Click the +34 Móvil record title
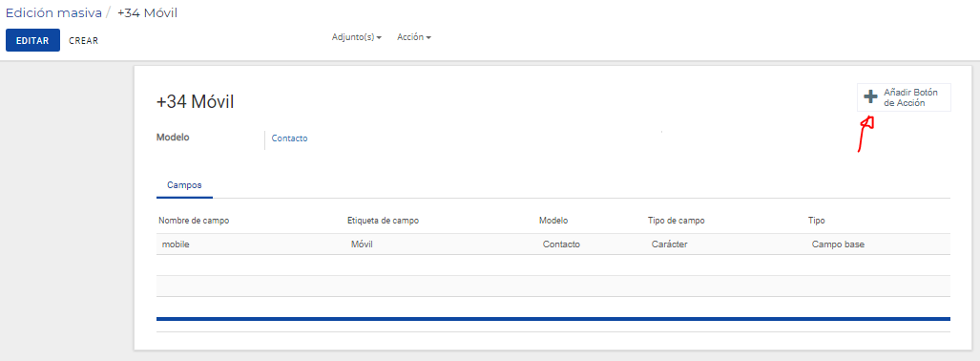980x361 pixels. point(195,101)
